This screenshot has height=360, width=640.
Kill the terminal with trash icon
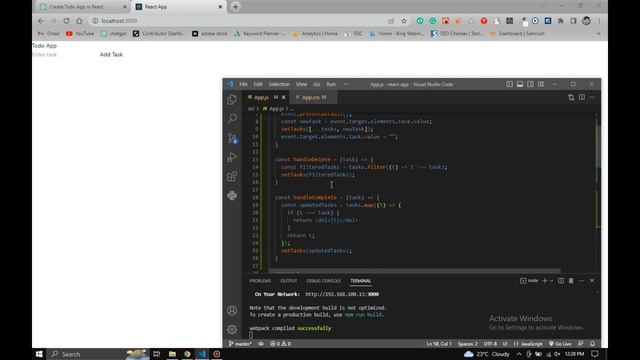tap(571, 281)
